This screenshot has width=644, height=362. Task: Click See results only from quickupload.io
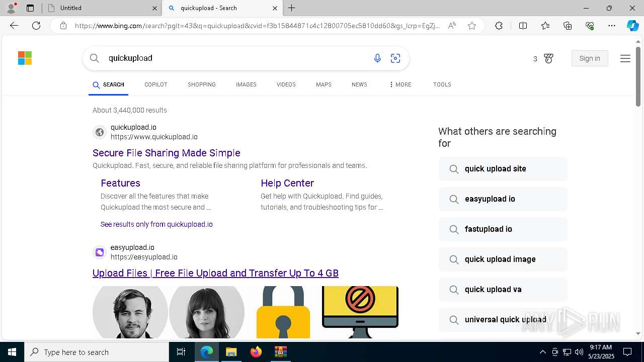pyautogui.click(x=156, y=224)
